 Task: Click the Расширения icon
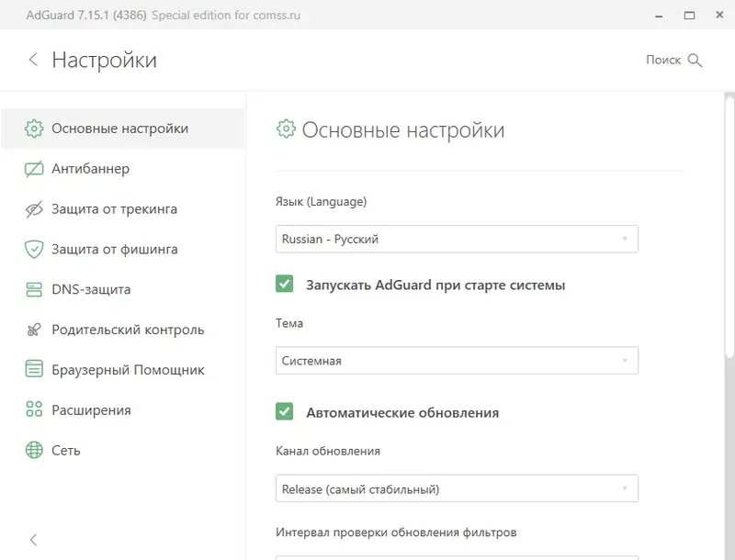(34, 409)
